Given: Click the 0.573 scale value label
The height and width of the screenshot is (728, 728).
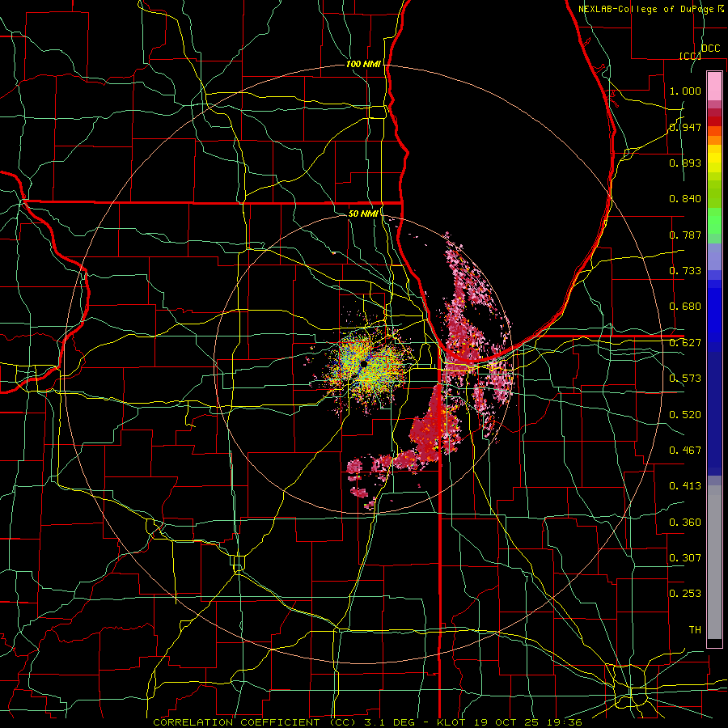Looking at the screenshot, I should (685, 379).
